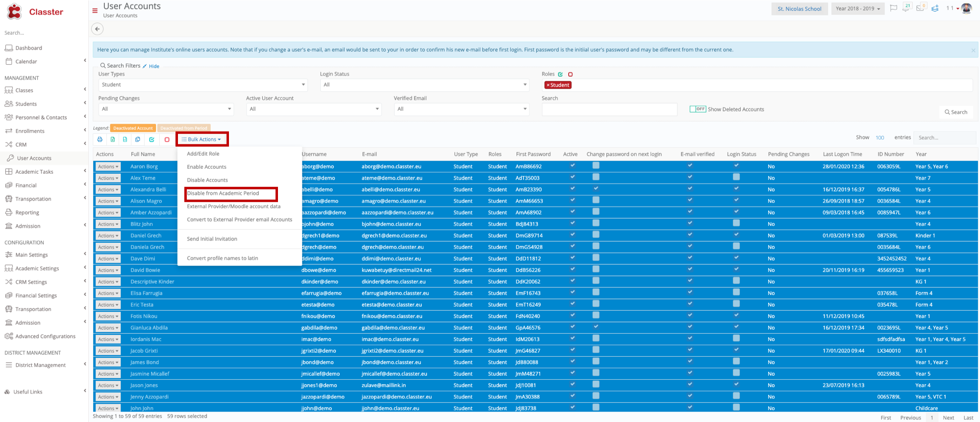The image size is (980, 422).
Task: Go to Last page in pagination
Action: tap(968, 418)
